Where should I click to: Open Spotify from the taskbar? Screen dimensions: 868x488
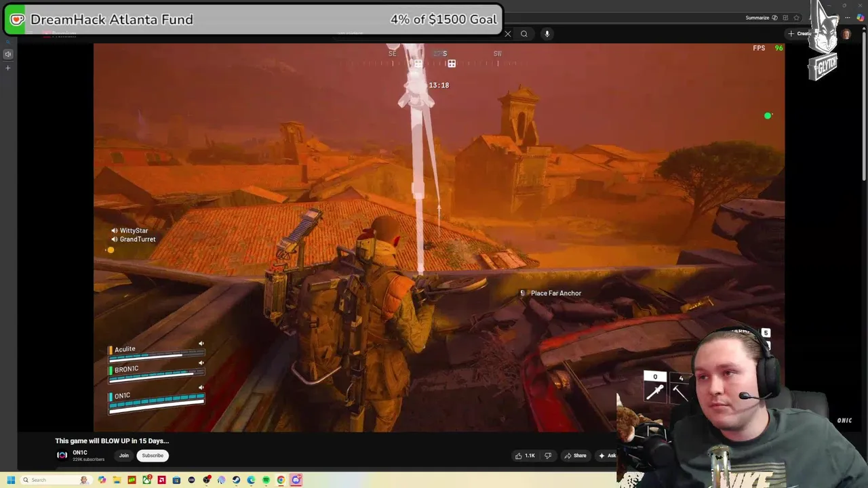[266, 480]
